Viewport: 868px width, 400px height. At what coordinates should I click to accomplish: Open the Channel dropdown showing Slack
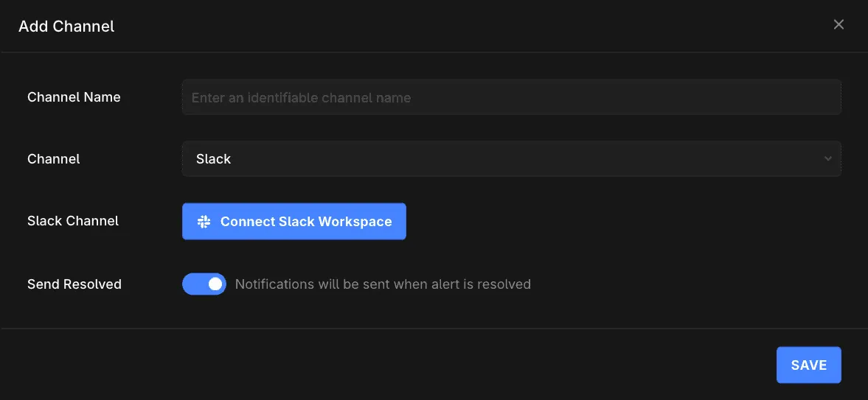click(512, 159)
